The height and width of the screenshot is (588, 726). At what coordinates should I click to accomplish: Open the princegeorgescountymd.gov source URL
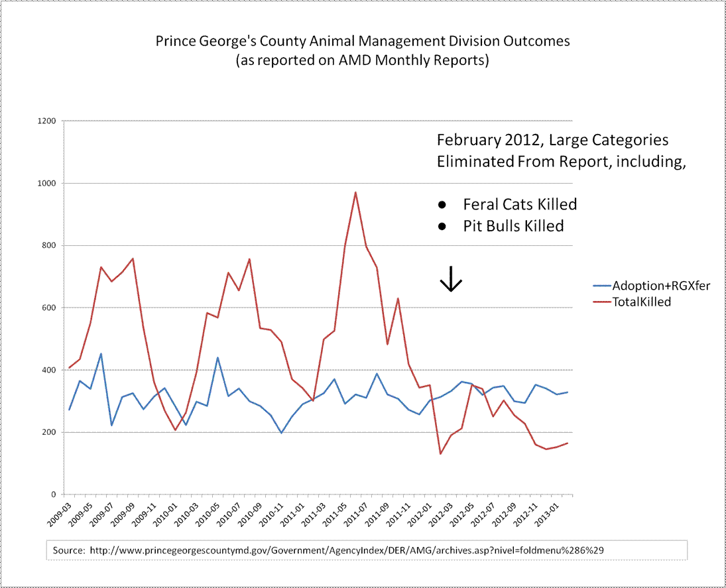tap(346, 550)
